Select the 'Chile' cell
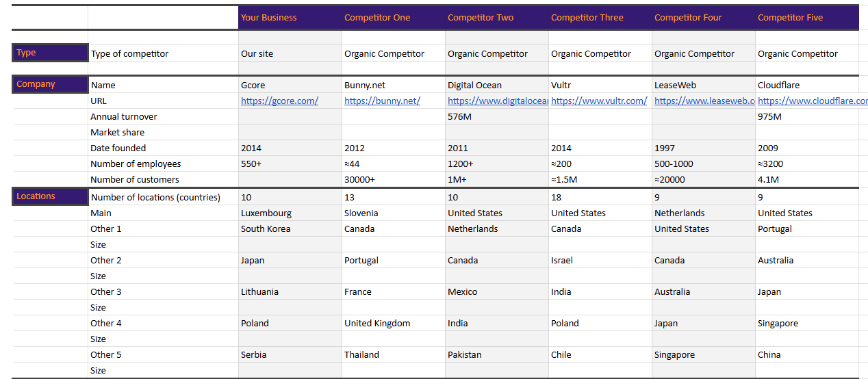868x379 pixels. [600, 355]
